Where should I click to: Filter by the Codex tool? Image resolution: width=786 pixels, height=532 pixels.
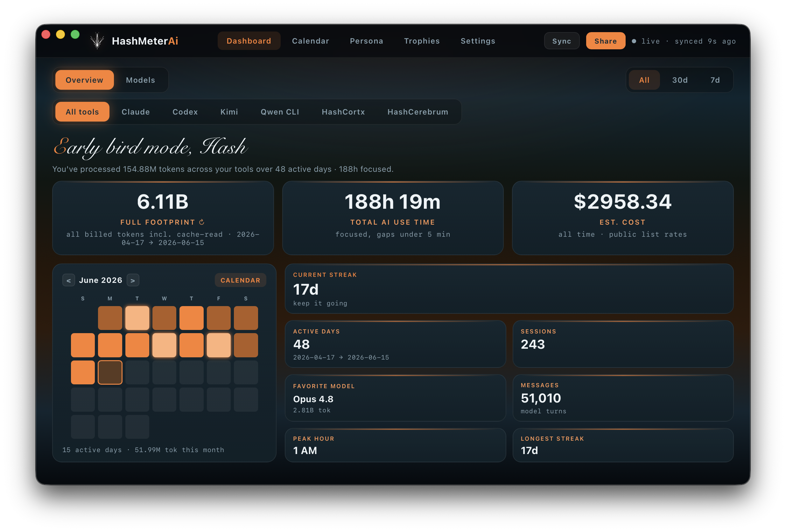(185, 112)
